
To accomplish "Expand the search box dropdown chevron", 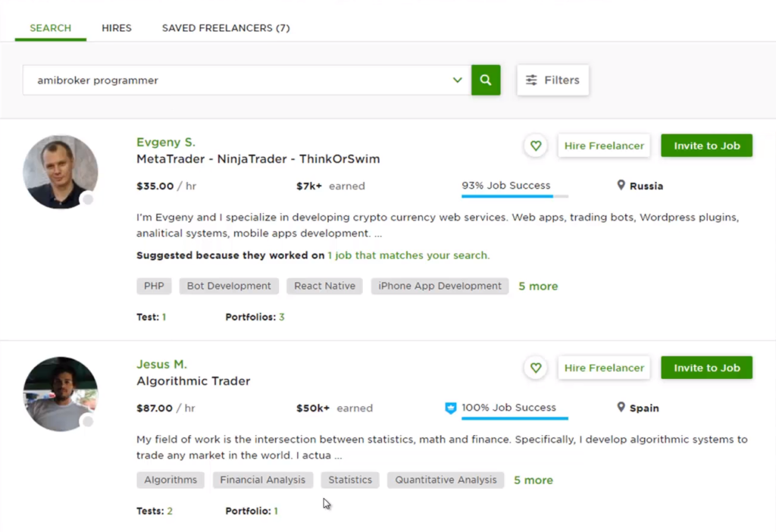I will pos(457,80).
